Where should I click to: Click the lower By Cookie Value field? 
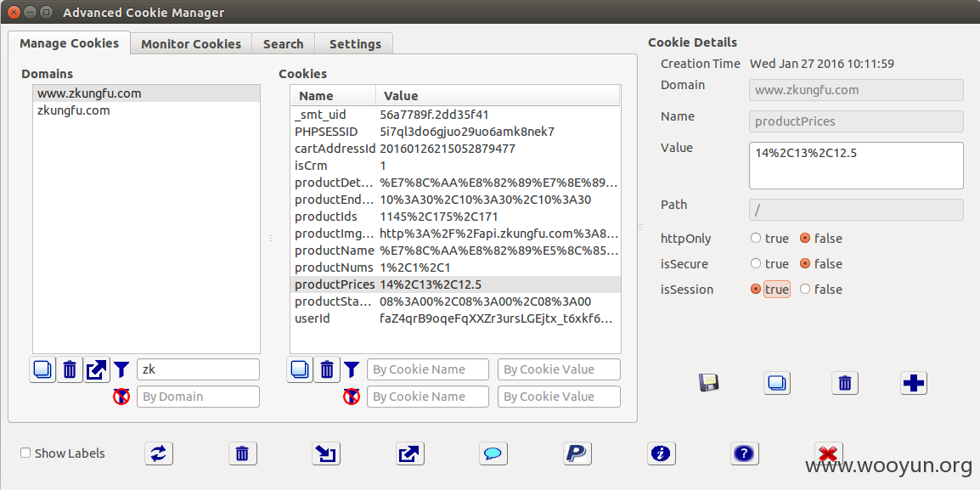pos(560,397)
